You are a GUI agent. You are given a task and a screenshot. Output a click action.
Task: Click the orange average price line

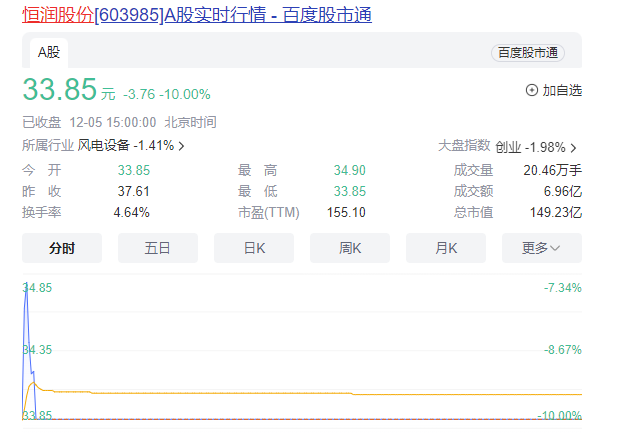click(x=304, y=393)
